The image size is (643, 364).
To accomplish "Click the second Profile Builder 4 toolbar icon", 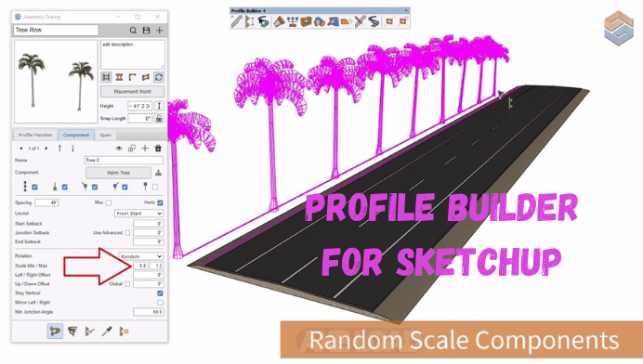I will pos(249,21).
